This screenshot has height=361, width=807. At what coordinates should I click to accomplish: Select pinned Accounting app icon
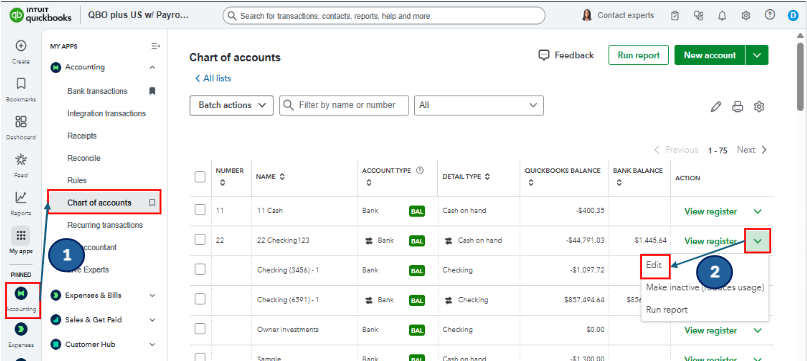click(22, 294)
